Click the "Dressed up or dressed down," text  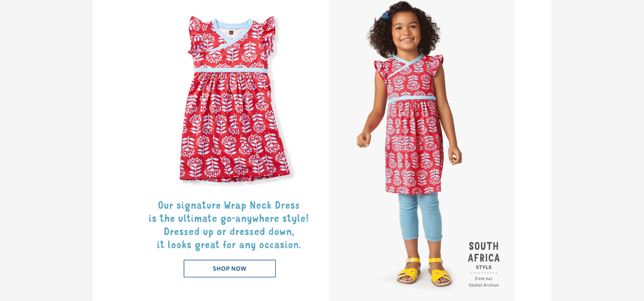(229, 232)
